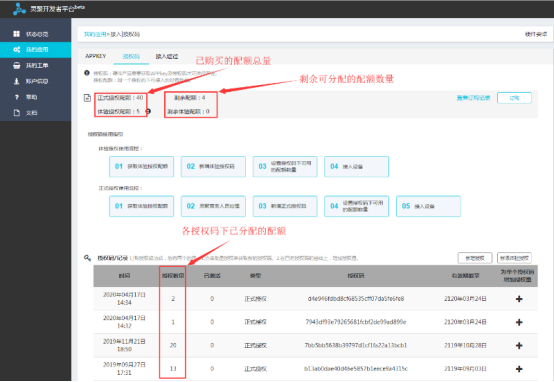Select the blue underlined authorization code tab
The width and height of the screenshot is (554, 382).
point(131,56)
